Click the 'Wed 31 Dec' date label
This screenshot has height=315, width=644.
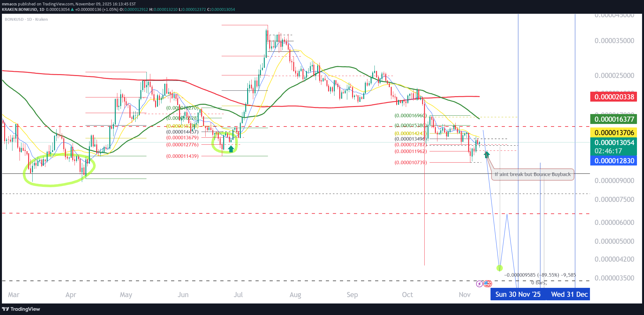[569, 294]
